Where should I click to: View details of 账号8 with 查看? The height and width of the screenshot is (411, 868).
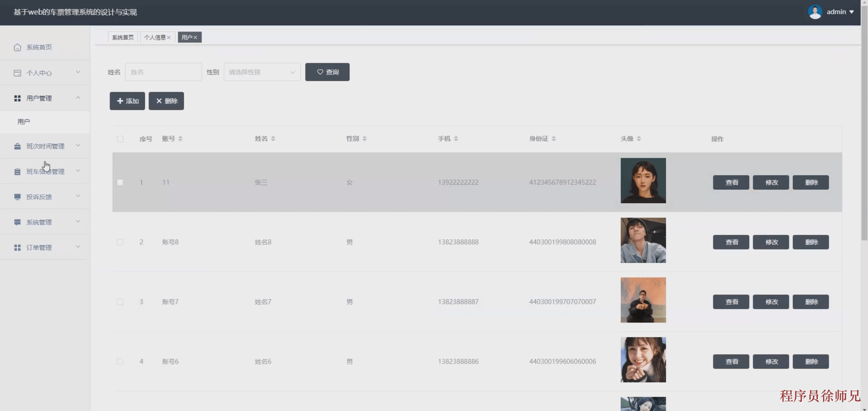731,242
